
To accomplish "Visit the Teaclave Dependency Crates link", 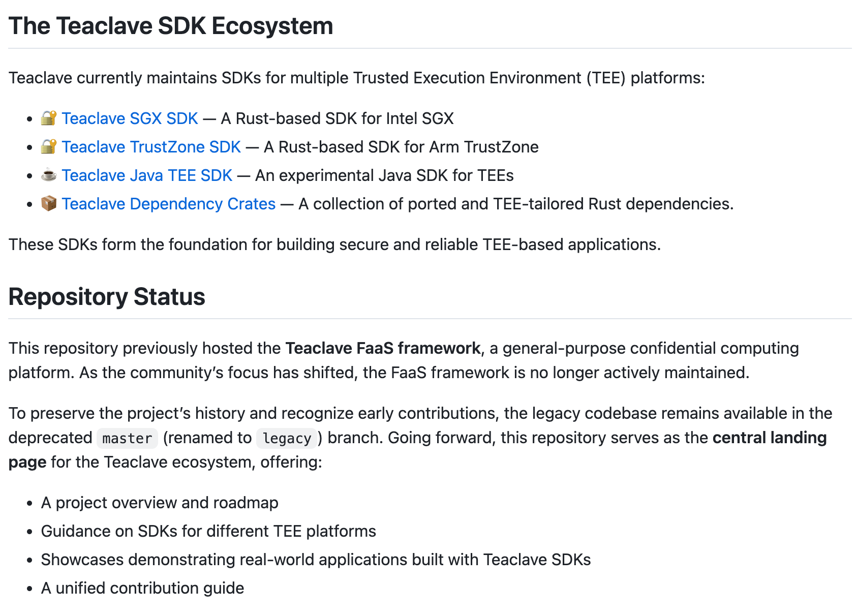I will tap(168, 204).
